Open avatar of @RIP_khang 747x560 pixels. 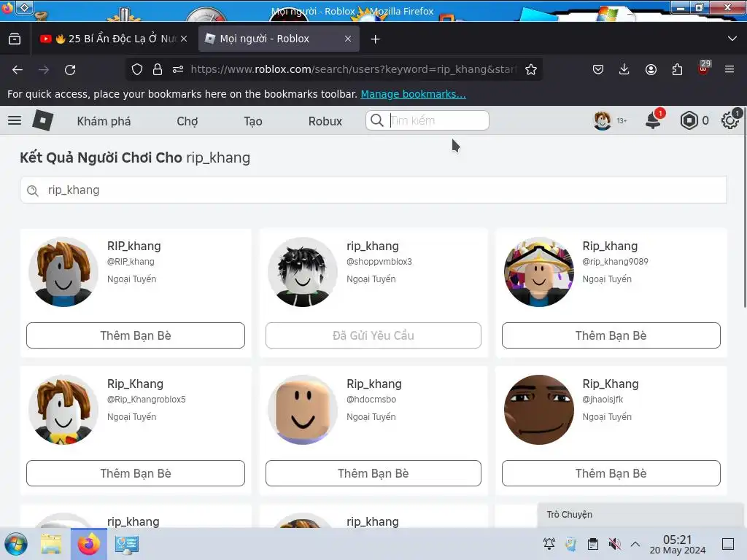tap(63, 272)
